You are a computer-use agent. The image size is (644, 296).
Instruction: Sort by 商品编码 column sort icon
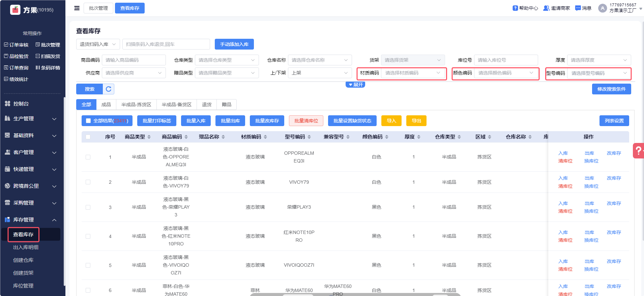tap(186, 137)
